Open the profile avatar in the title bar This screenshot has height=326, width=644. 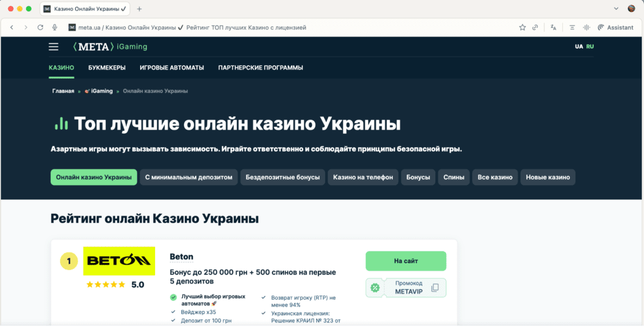point(631,8)
